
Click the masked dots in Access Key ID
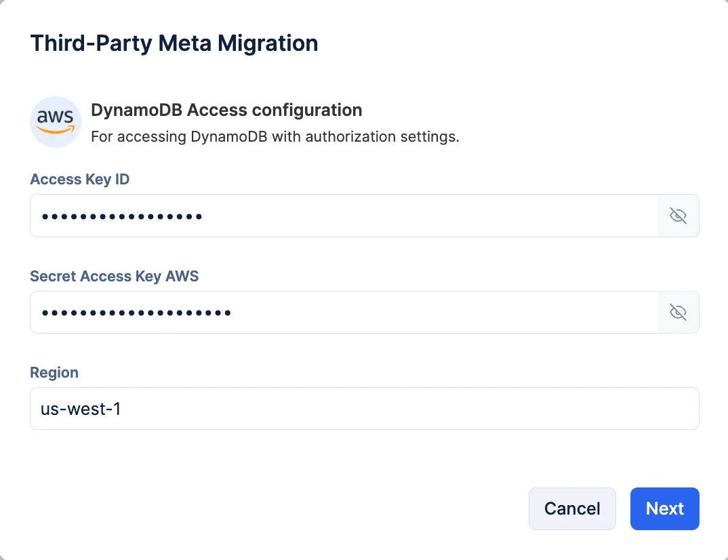pyautogui.click(x=121, y=216)
